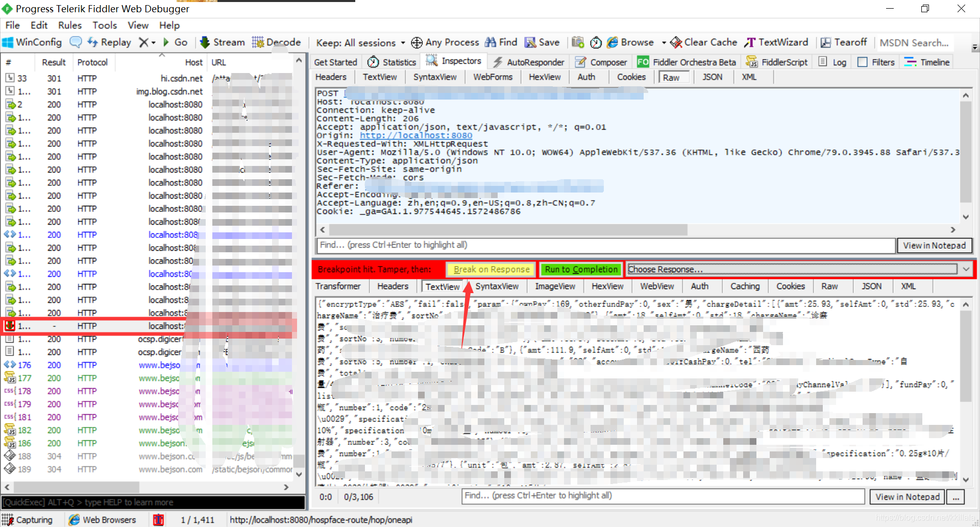The height and width of the screenshot is (527, 980).
Task: Click the localhost:8080 origin link
Action: (416, 135)
